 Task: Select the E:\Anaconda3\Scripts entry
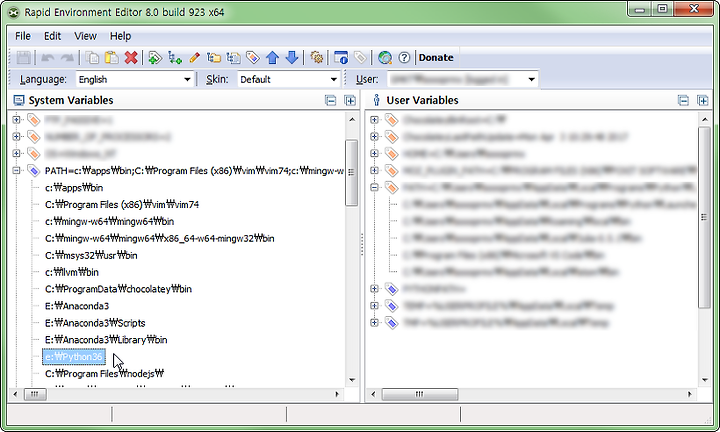point(95,323)
